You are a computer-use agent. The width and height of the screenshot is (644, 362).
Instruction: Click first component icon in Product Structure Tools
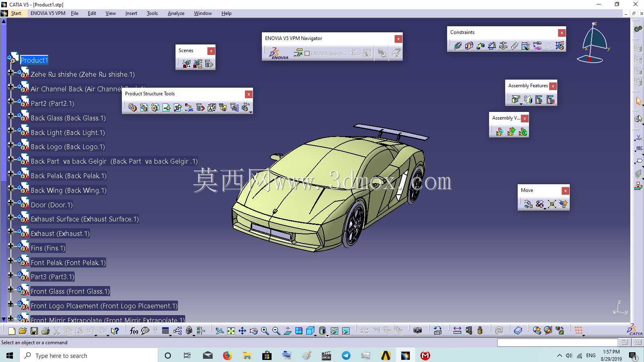[132, 107]
